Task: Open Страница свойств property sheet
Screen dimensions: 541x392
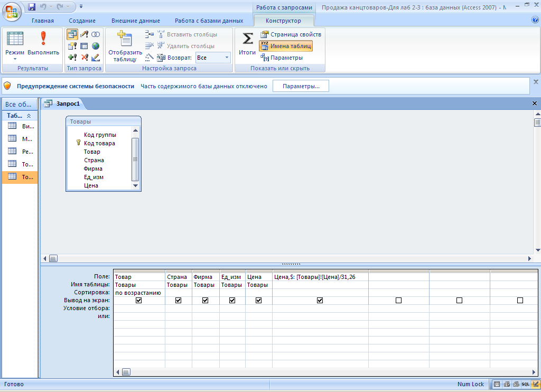Action: point(291,34)
